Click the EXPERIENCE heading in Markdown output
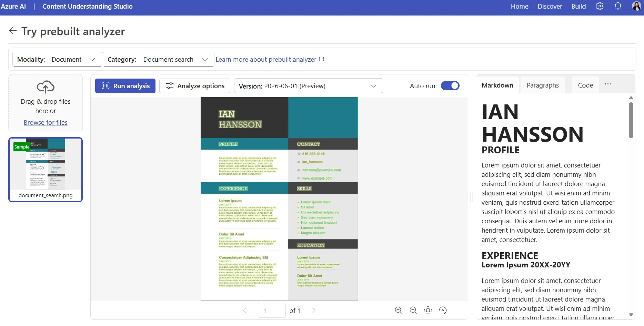 pos(510,256)
